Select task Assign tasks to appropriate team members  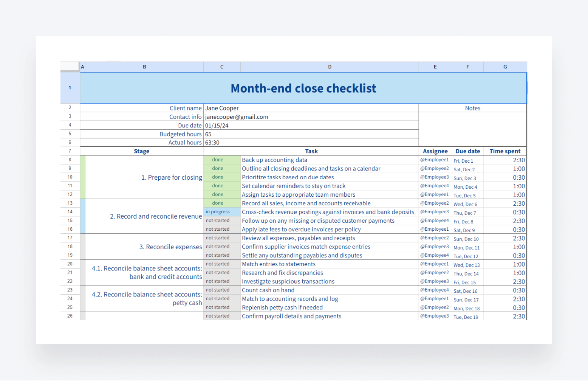click(x=330, y=195)
